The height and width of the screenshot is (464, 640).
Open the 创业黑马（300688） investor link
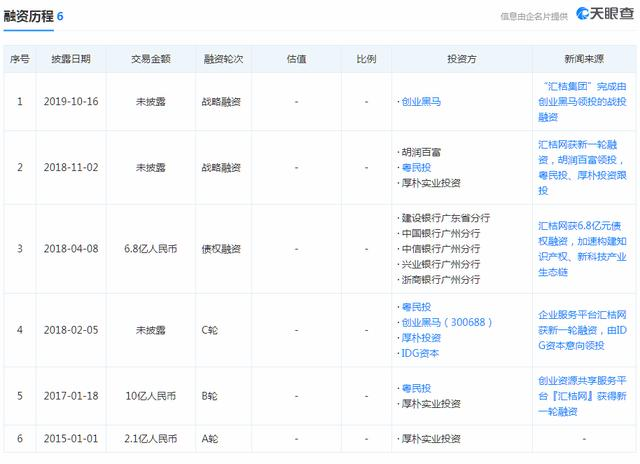coord(447,322)
